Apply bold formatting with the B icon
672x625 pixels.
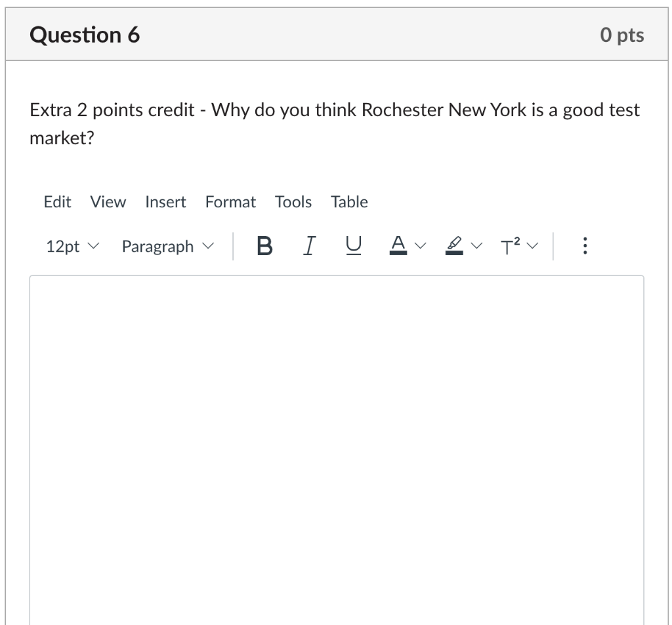click(x=264, y=246)
